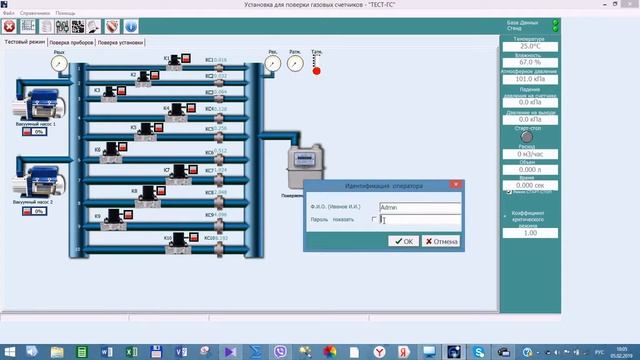Viewport: 640px width, 360px height.
Task: Enable the show password checkbox
Action: pos(374,219)
